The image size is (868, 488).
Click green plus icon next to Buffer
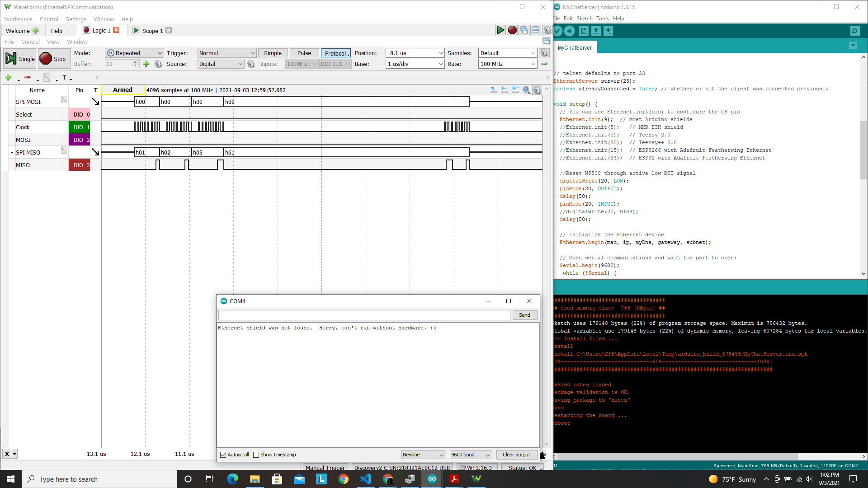[x=146, y=64]
